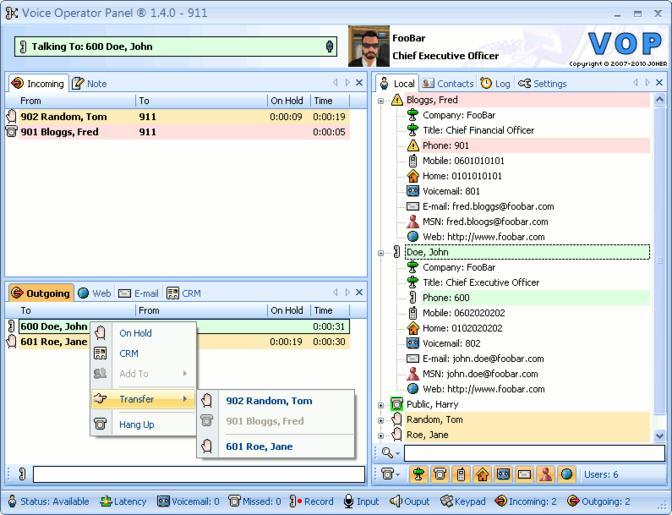Switch to the Log tab
This screenshot has height=515, width=672.
[x=495, y=83]
